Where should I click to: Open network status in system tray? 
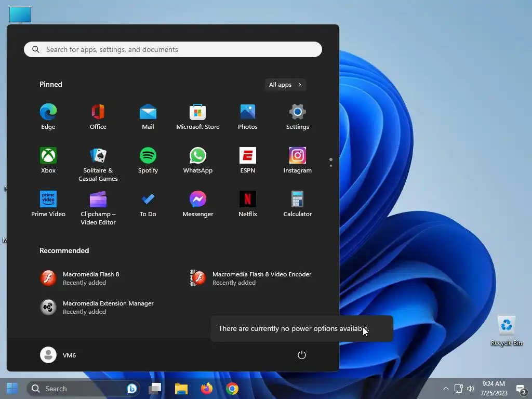[x=459, y=389]
